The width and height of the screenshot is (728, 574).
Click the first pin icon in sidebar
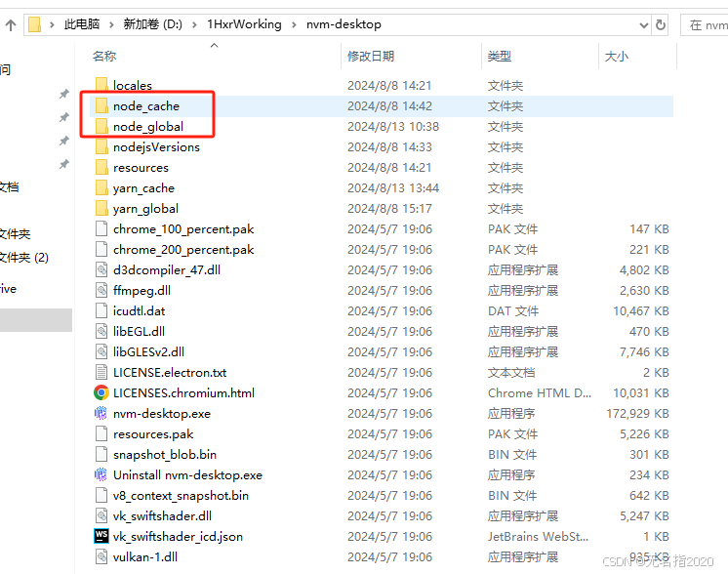coord(64,94)
